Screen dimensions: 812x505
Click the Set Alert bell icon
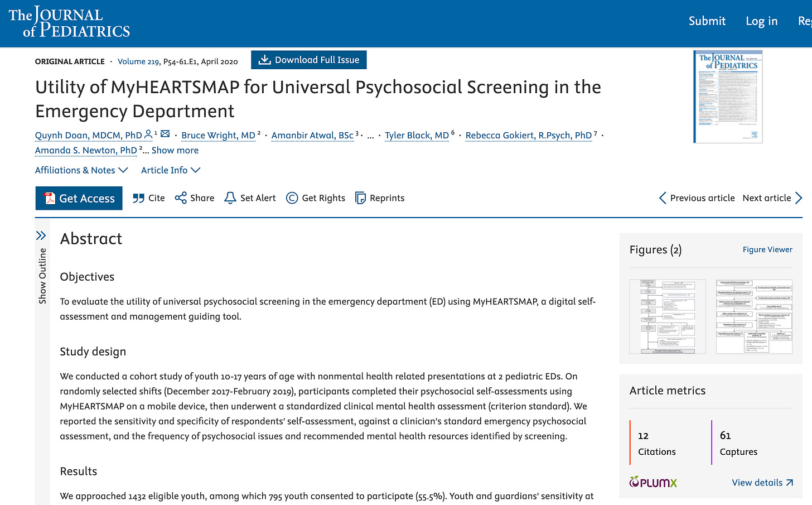[x=230, y=198]
